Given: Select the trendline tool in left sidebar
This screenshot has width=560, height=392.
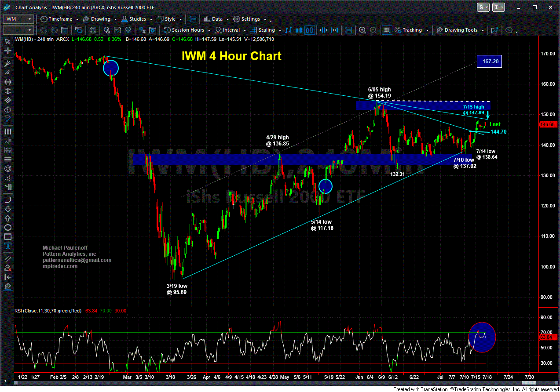Looking at the screenshot, I should tap(8, 259).
